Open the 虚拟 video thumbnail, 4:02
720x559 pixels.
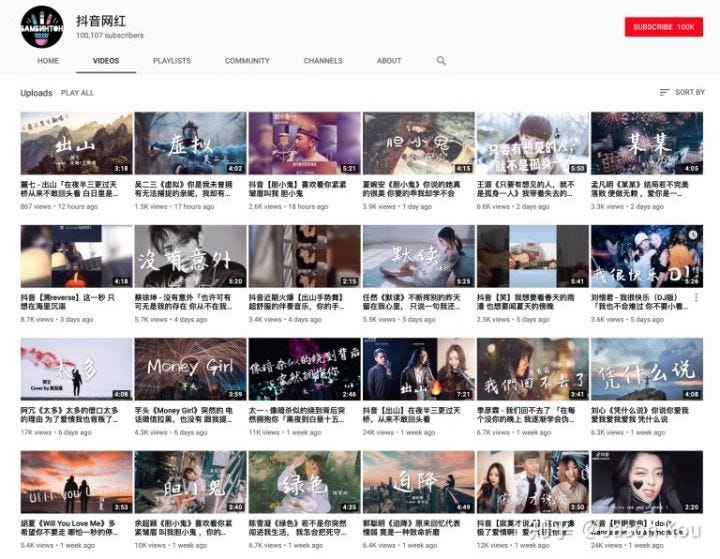pyautogui.click(x=191, y=143)
